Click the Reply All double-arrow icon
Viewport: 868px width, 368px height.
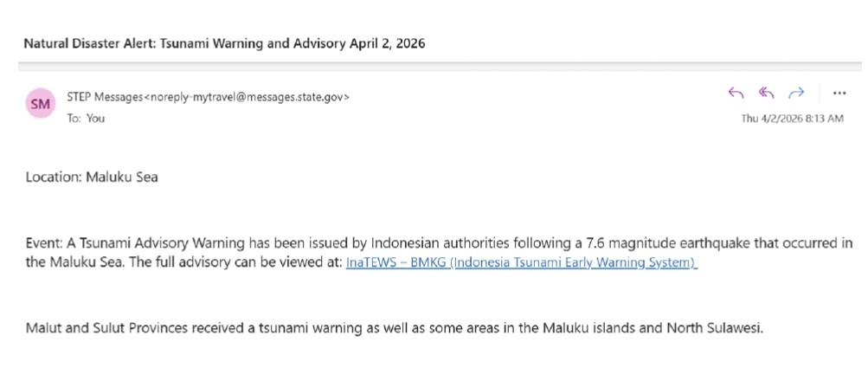766,94
